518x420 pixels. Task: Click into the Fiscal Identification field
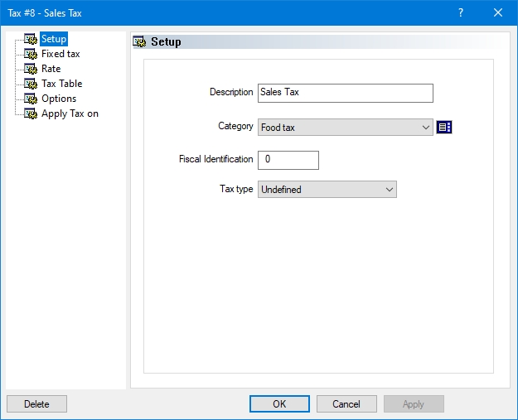(288, 160)
